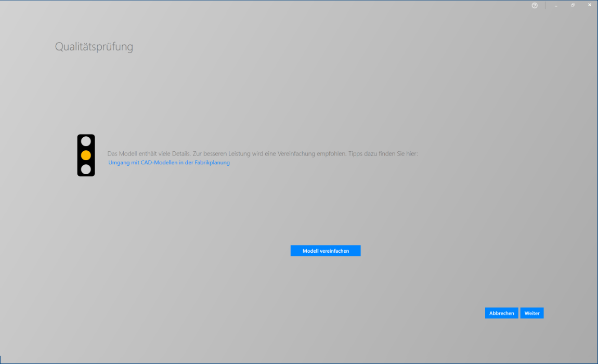
Task: Click the word 'Fabrikplanung' in the blue link
Action: pyautogui.click(x=212, y=163)
